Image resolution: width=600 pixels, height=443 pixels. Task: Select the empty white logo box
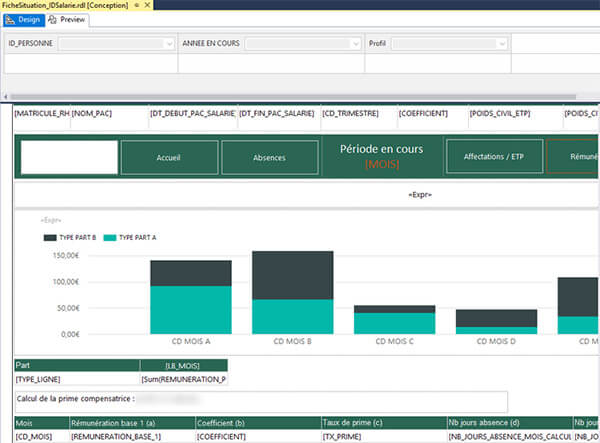pyautogui.click(x=69, y=158)
